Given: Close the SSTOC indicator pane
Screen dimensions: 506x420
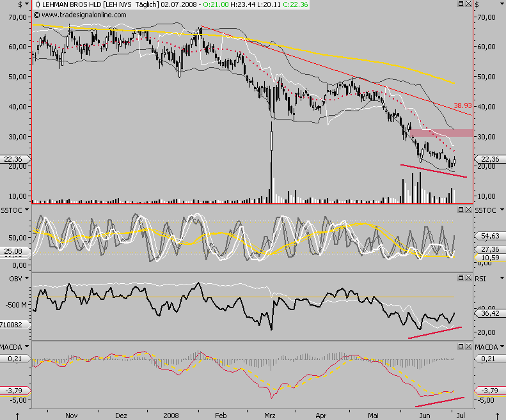Looking at the screenshot, I should [x=468, y=210].
